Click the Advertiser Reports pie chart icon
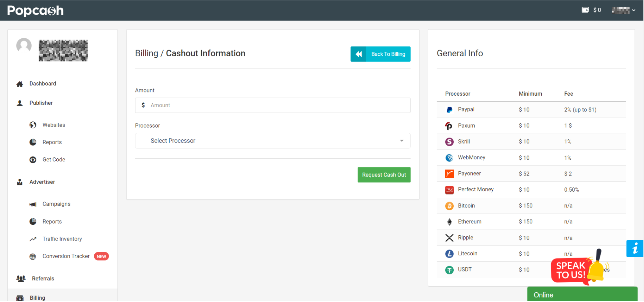 click(33, 222)
